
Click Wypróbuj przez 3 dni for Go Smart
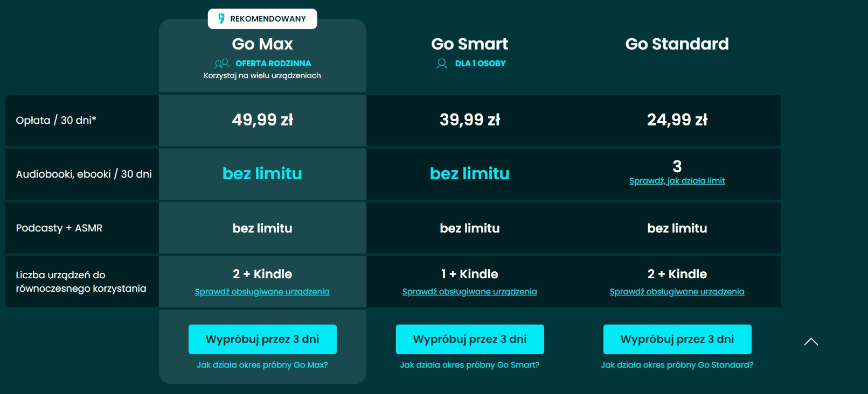[x=470, y=339]
